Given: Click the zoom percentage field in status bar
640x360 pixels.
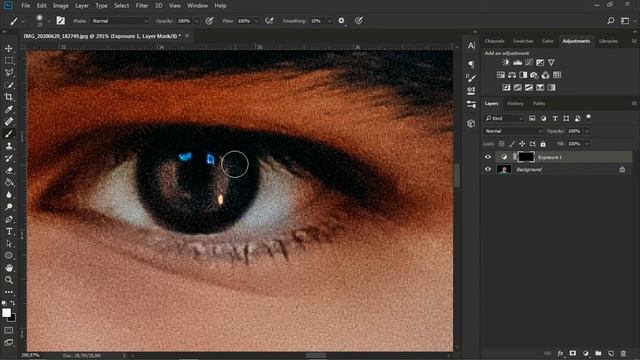Looking at the screenshot, I should [x=31, y=356].
